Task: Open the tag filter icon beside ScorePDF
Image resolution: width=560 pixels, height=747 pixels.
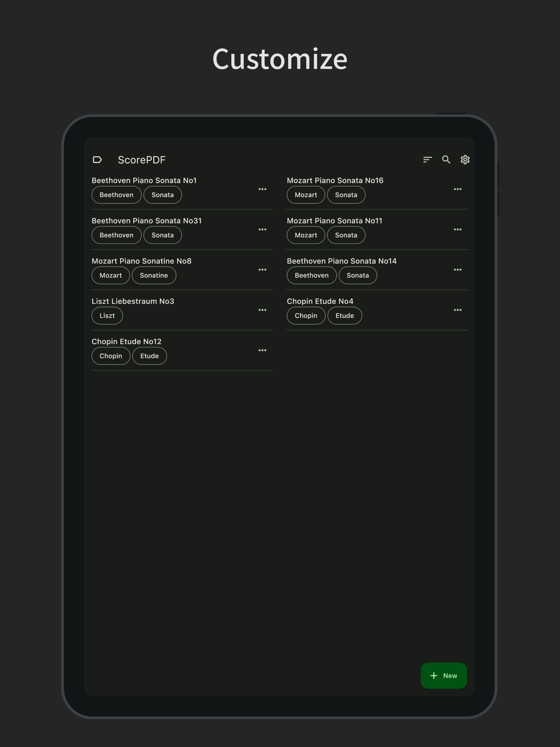Action: (x=97, y=160)
